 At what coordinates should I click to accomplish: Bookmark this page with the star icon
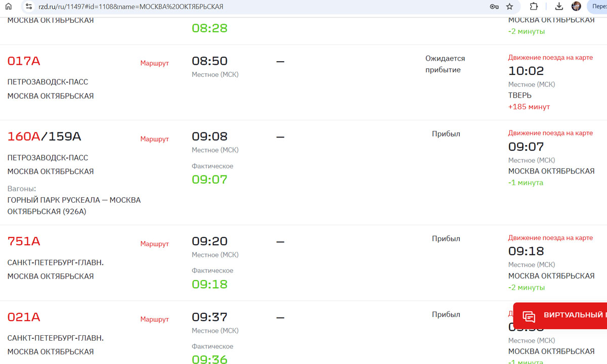click(509, 7)
